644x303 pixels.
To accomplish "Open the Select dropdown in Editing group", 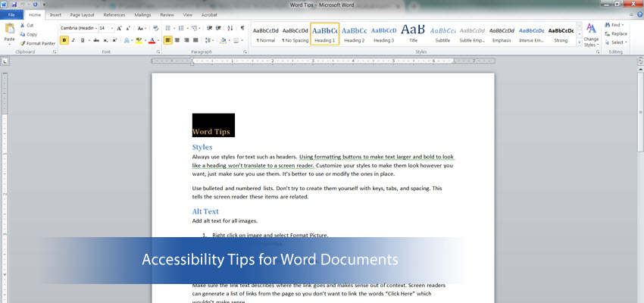I will 626,42.
